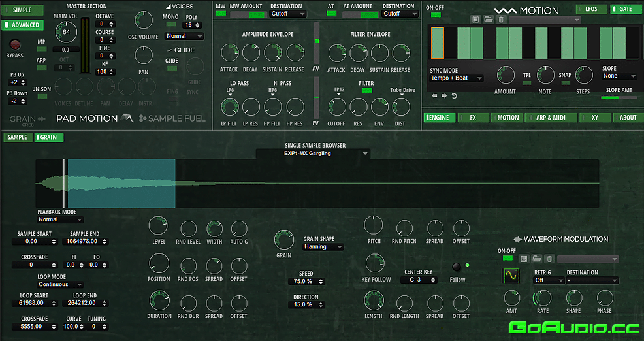Open the Slope None dropdown
This screenshot has width=644, height=341.
[x=619, y=76]
